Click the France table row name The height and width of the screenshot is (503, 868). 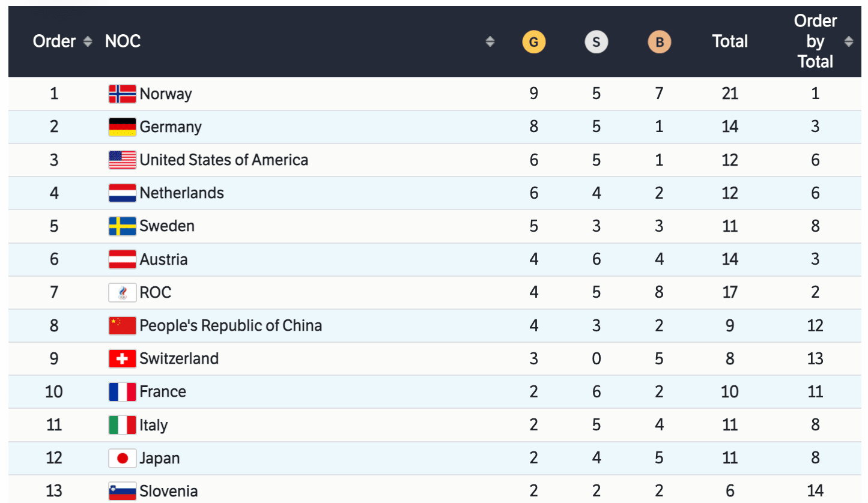pyautogui.click(x=163, y=392)
